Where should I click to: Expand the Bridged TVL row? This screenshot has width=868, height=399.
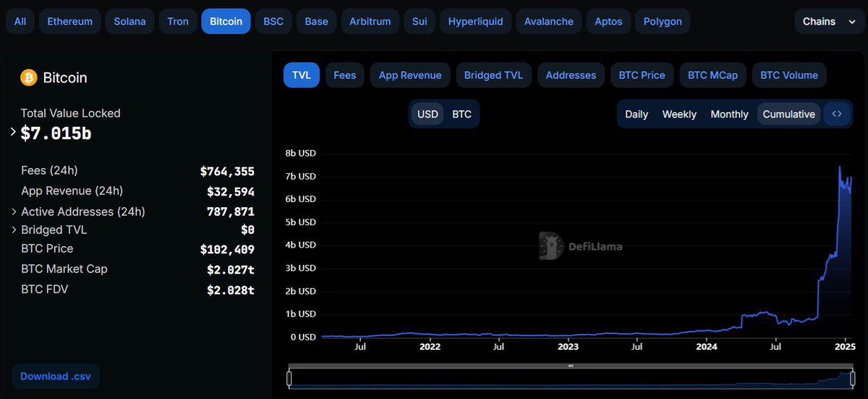click(14, 230)
